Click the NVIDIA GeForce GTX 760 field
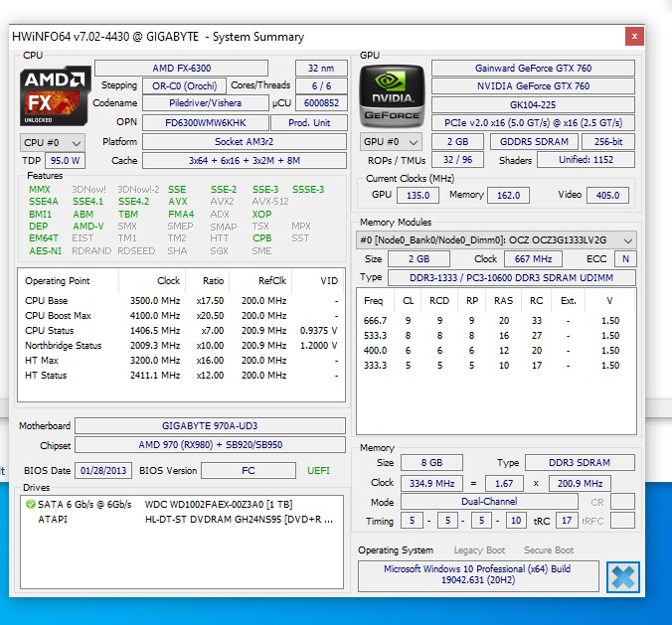Image resolution: width=672 pixels, height=625 pixels. coord(533,86)
